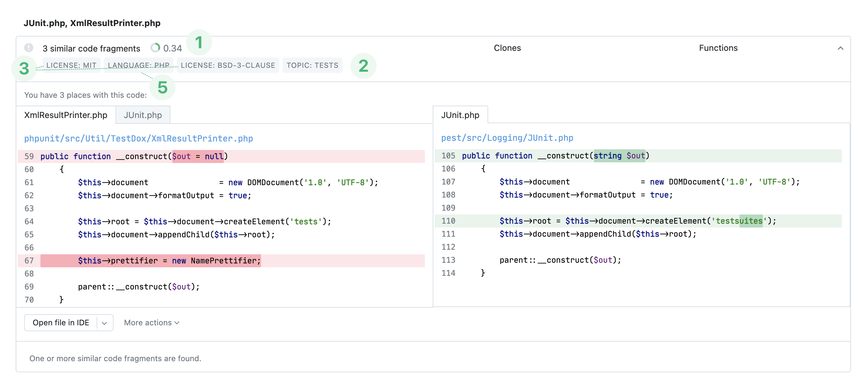Select the JUnit.php tab in right pane
Viewport: 868px width, 384px height.
point(460,115)
